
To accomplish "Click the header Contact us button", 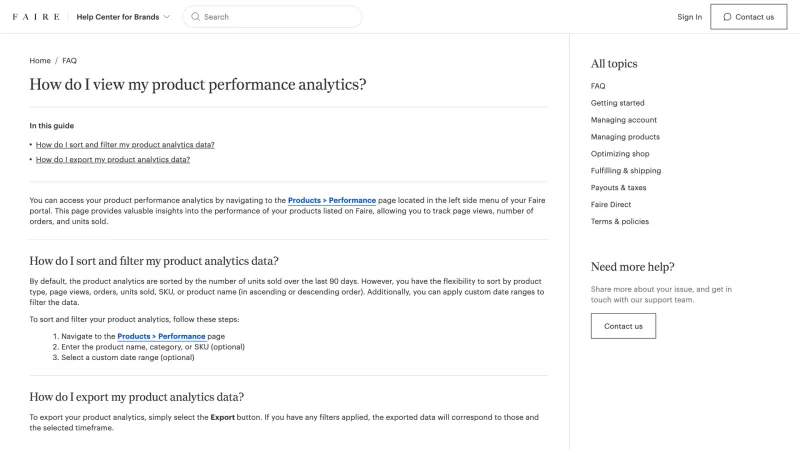I will (x=748, y=17).
